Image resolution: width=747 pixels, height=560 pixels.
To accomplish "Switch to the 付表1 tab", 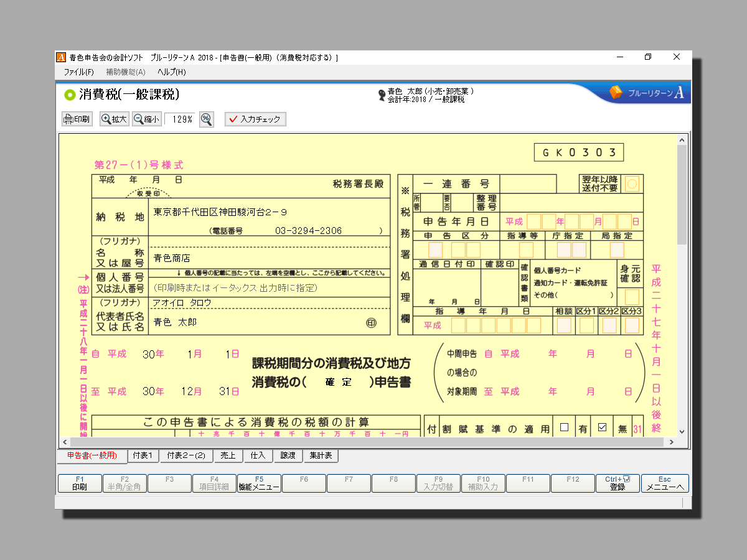I will [x=143, y=455].
